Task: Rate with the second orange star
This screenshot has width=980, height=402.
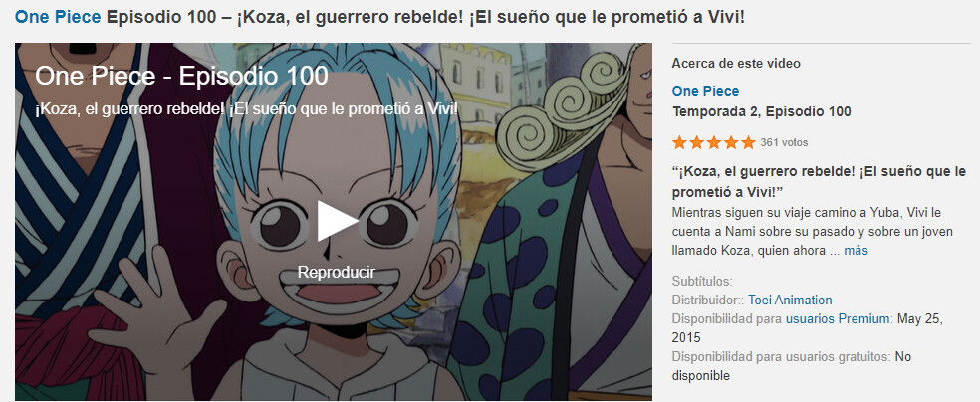Action: point(696,143)
